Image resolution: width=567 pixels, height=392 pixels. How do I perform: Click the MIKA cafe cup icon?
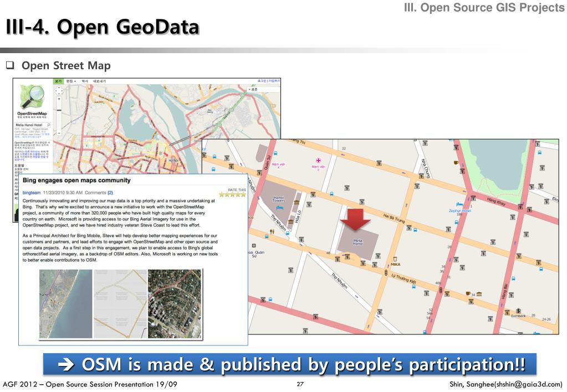tap(395, 259)
